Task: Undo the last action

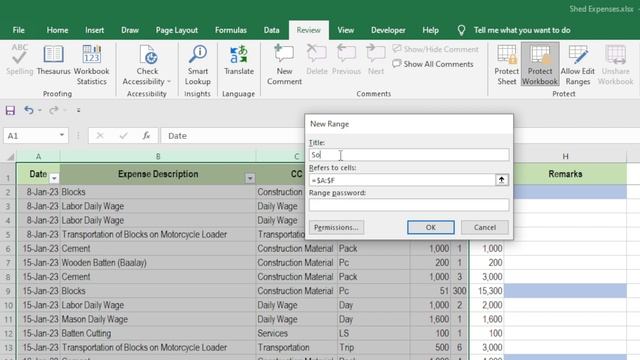Action: tap(29, 110)
